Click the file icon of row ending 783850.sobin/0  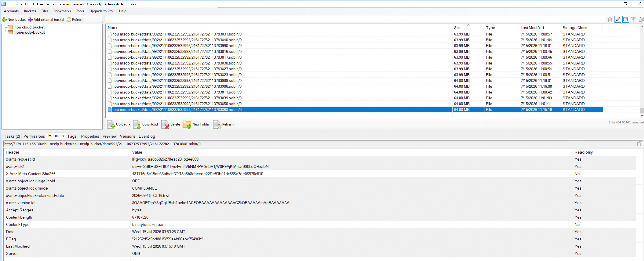110,104
